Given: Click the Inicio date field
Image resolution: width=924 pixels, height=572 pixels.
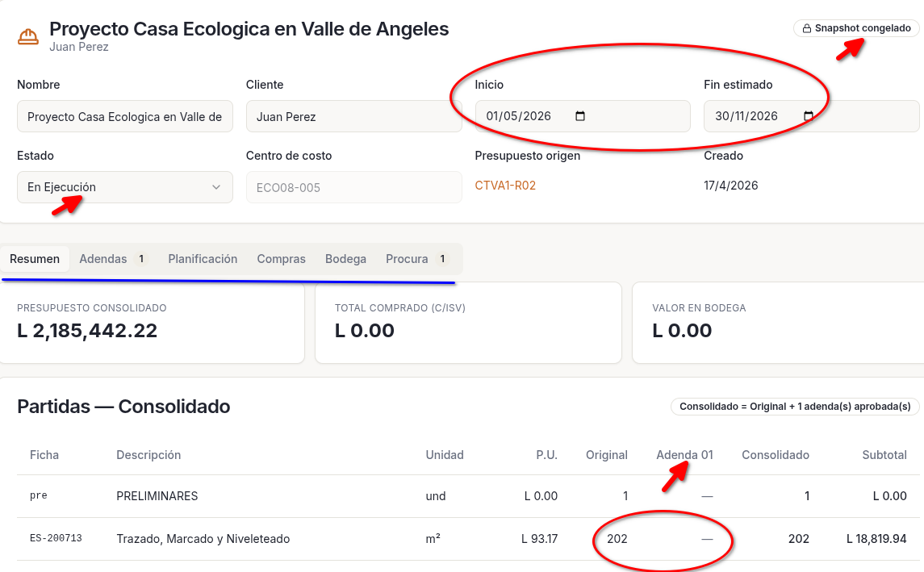Looking at the screenshot, I should (x=525, y=116).
